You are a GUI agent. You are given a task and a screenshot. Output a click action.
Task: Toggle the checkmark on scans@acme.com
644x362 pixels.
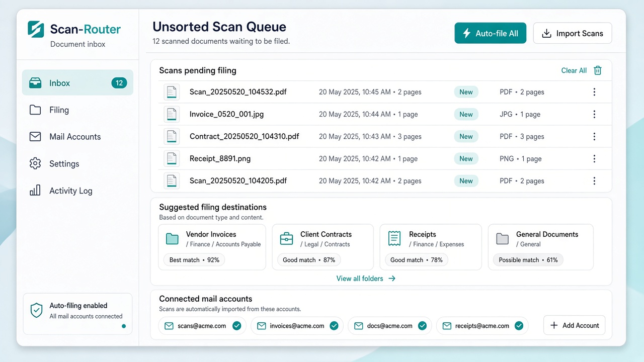pyautogui.click(x=236, y=326)
